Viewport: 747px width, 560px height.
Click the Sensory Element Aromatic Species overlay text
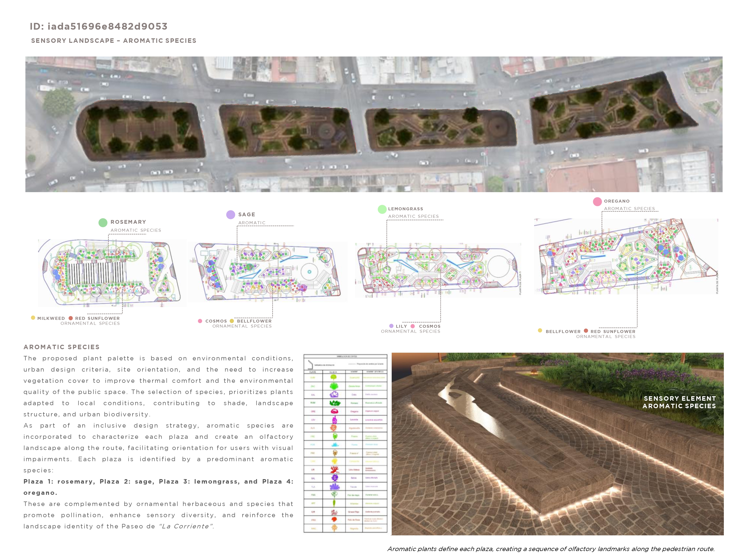pyautogui.click(x=679, y=402)
